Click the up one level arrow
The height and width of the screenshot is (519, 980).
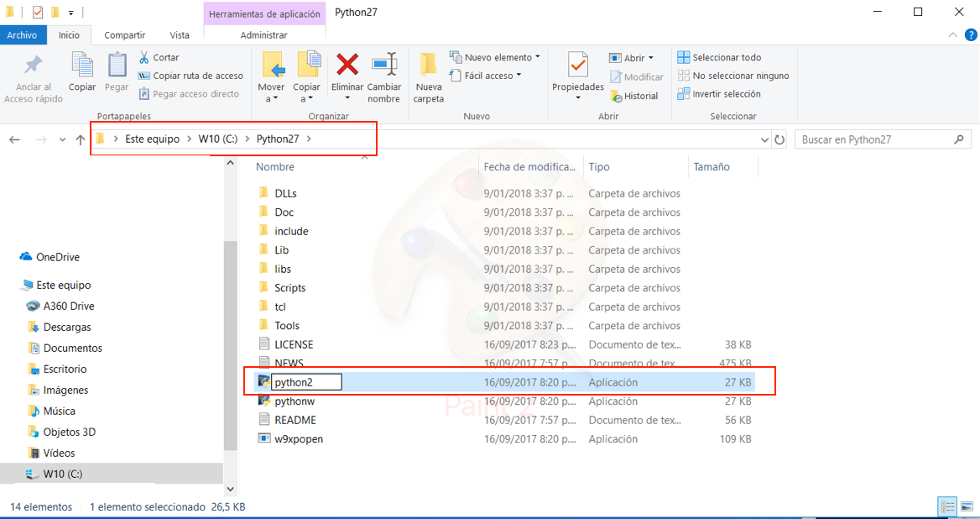[80, 139]
